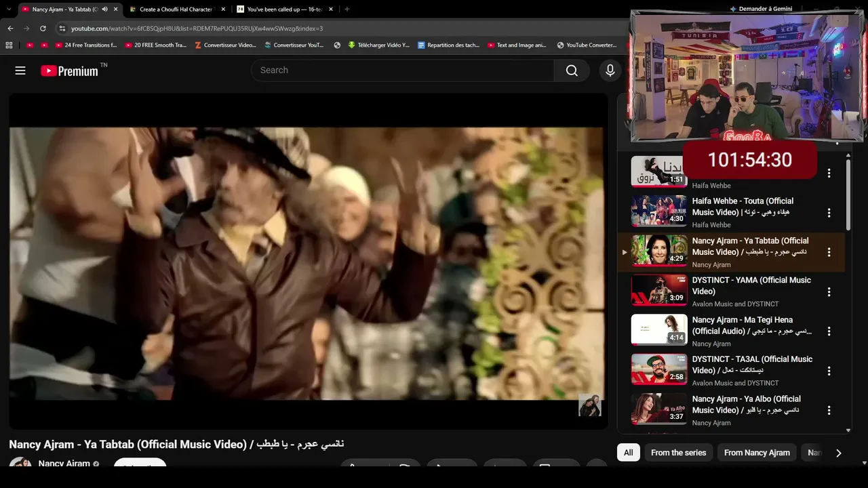The width and height of the screenshot is (868, 488).
Task: Click the video player frame
Action: [309, 261]
